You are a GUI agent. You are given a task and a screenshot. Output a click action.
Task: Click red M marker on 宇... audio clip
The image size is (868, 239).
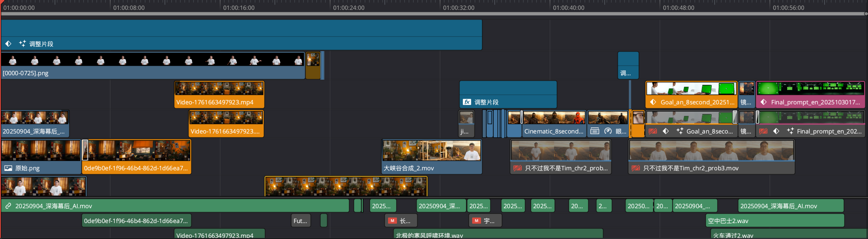(476, 221)
